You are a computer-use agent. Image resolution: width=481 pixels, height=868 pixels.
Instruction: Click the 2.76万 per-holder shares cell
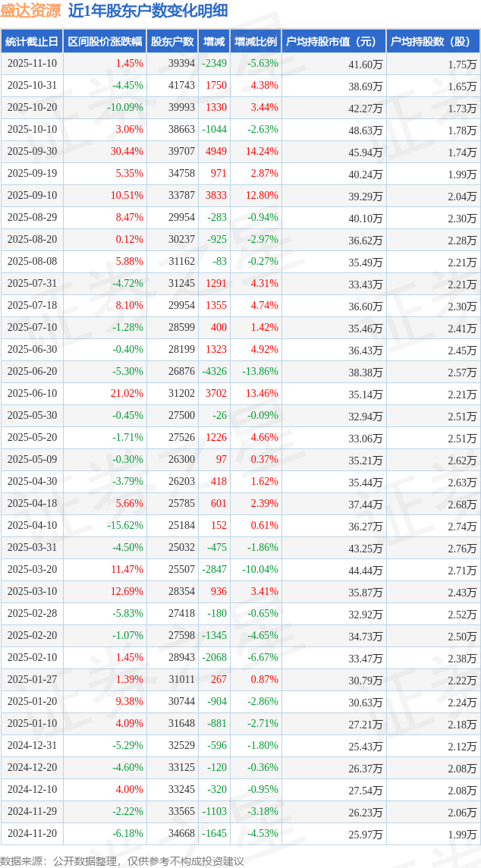(x=462, y=548)
